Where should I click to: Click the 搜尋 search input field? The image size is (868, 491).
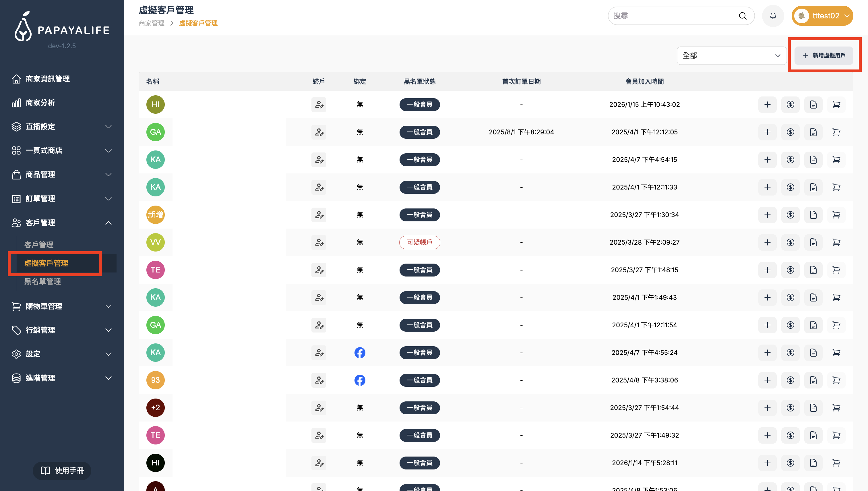671,16
